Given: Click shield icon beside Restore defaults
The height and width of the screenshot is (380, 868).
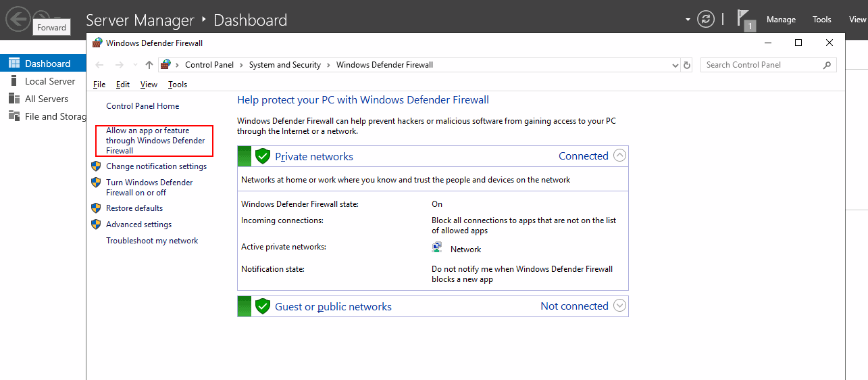Looking at the screenshot, I should coord(96,208).
